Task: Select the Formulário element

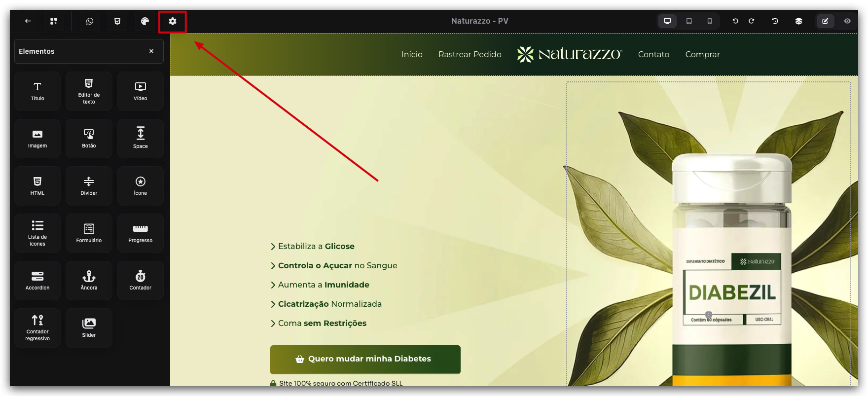Action: pos(89,233)
